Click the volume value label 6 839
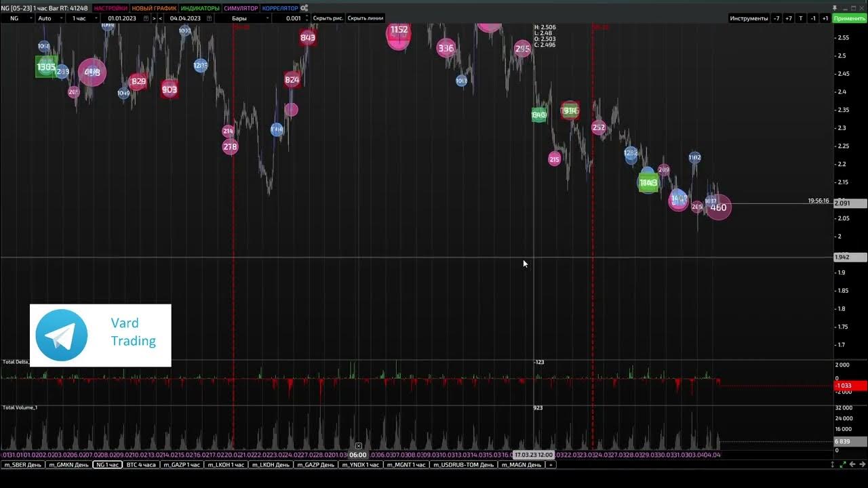 point(850,441)
